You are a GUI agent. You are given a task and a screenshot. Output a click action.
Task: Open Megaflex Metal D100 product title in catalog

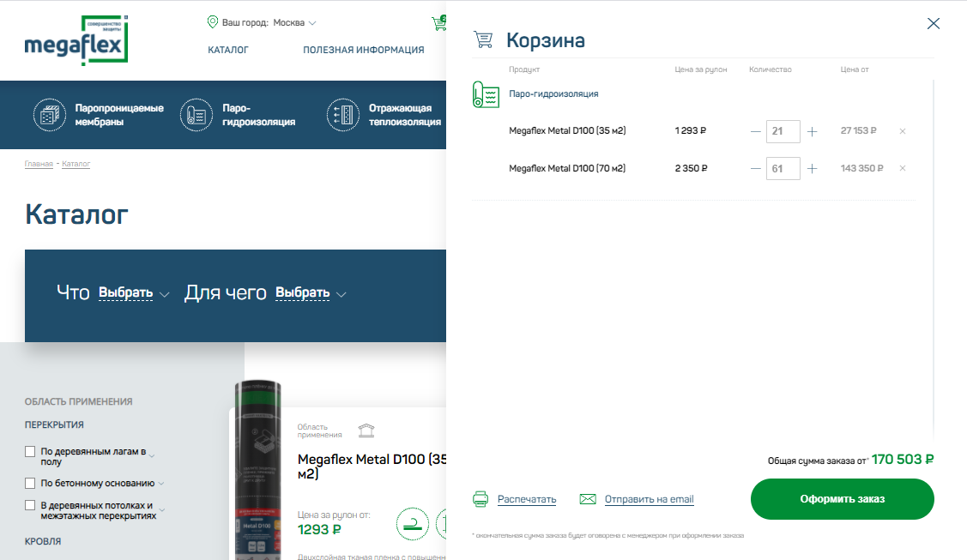pos(372,467)
